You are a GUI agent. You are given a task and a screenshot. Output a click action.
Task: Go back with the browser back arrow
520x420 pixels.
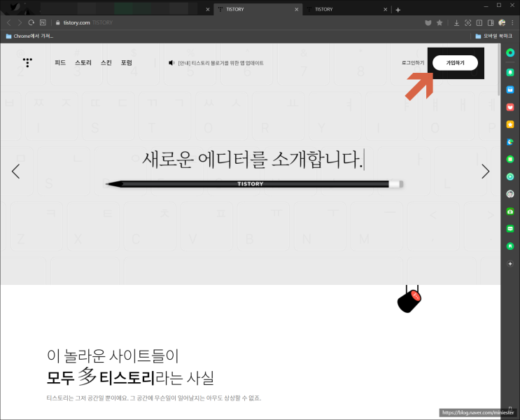pyautogui.click(x=9, y=22)
